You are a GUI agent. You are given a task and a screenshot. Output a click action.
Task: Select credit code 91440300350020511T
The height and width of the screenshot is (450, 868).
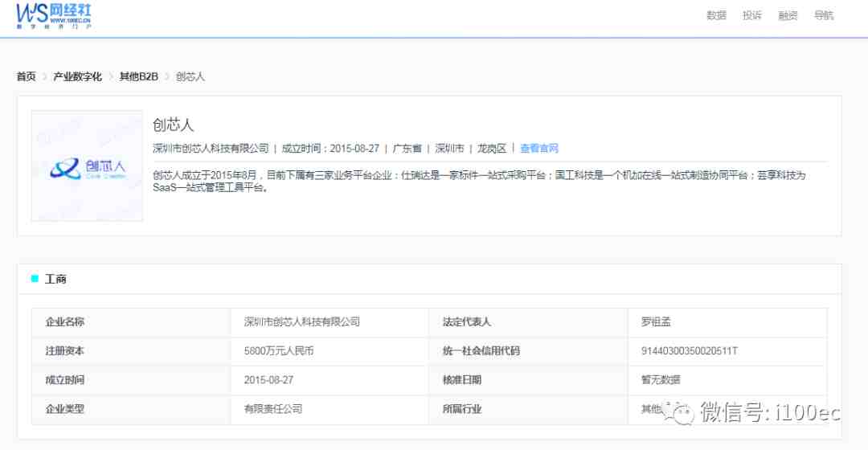coord(690,351)
